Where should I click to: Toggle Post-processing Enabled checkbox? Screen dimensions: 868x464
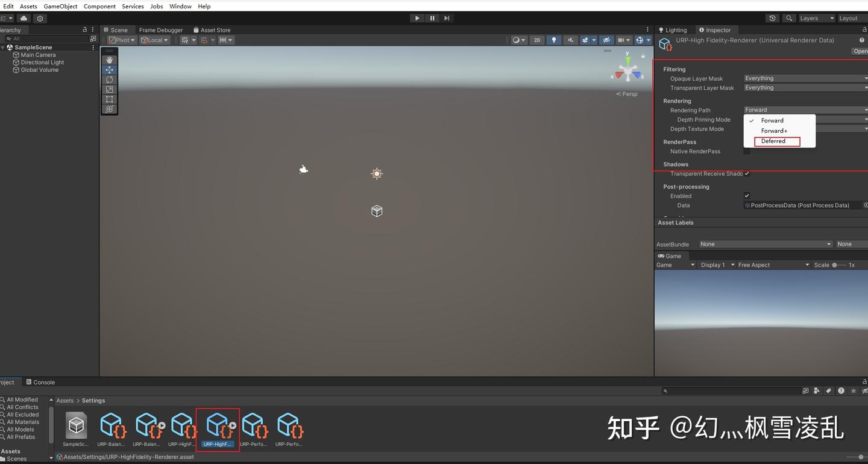pos(747,196)
